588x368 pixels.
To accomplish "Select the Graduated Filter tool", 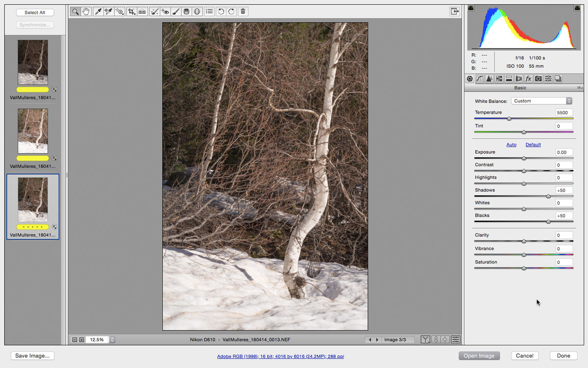I will 187,11.
